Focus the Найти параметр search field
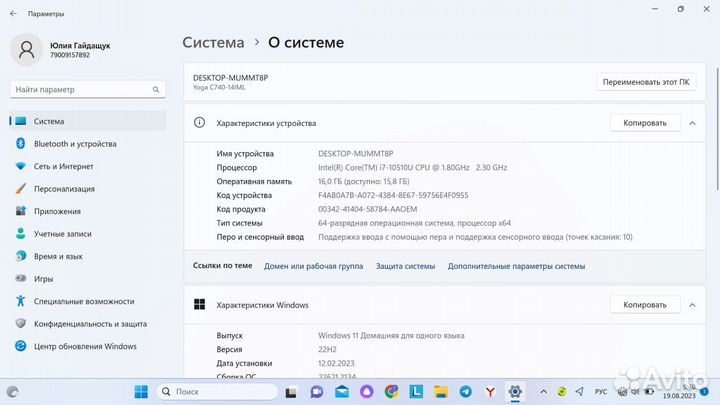The width and height of the screenshot is (720, 405). click(88, 90)
